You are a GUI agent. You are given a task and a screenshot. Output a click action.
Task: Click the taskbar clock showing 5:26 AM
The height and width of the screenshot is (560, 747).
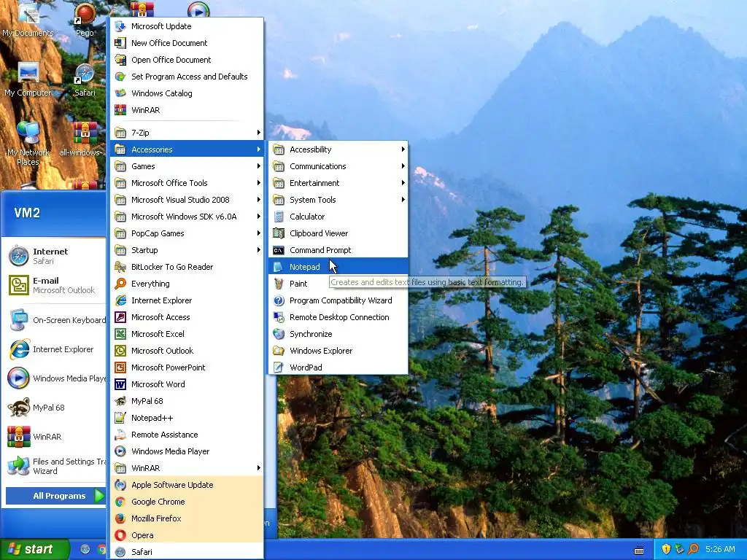tap(720, 549)
